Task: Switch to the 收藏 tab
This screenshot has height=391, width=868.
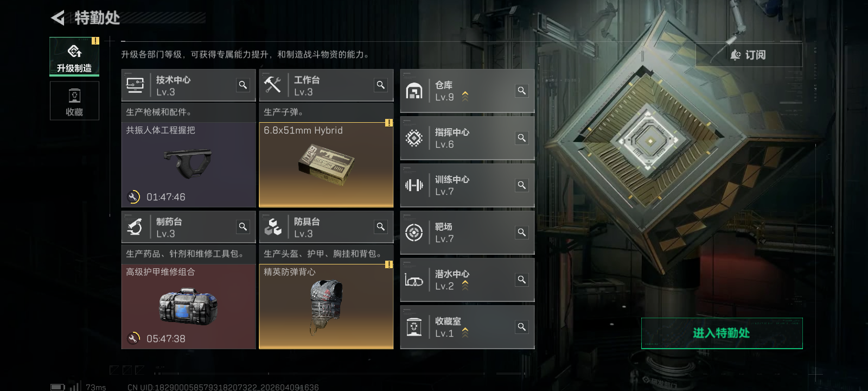Action: point(74,101)
